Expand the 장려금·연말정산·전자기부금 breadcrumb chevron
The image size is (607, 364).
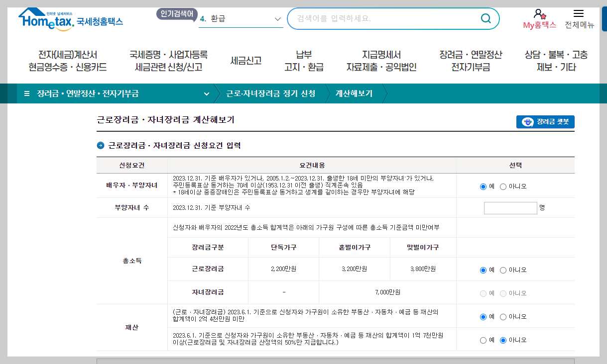click(207, 93)
